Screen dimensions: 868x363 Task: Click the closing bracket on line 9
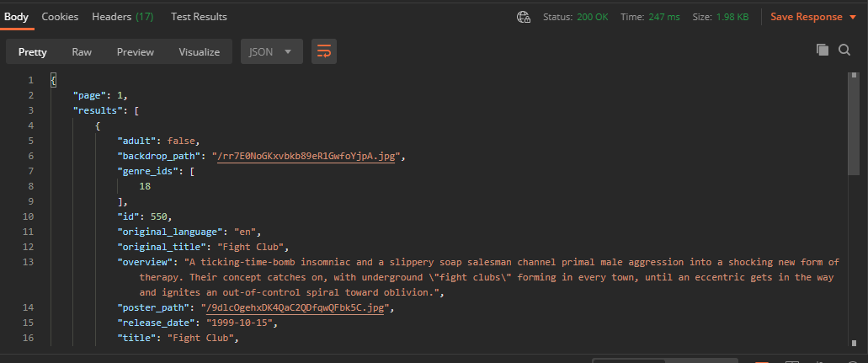click(120, 201)
